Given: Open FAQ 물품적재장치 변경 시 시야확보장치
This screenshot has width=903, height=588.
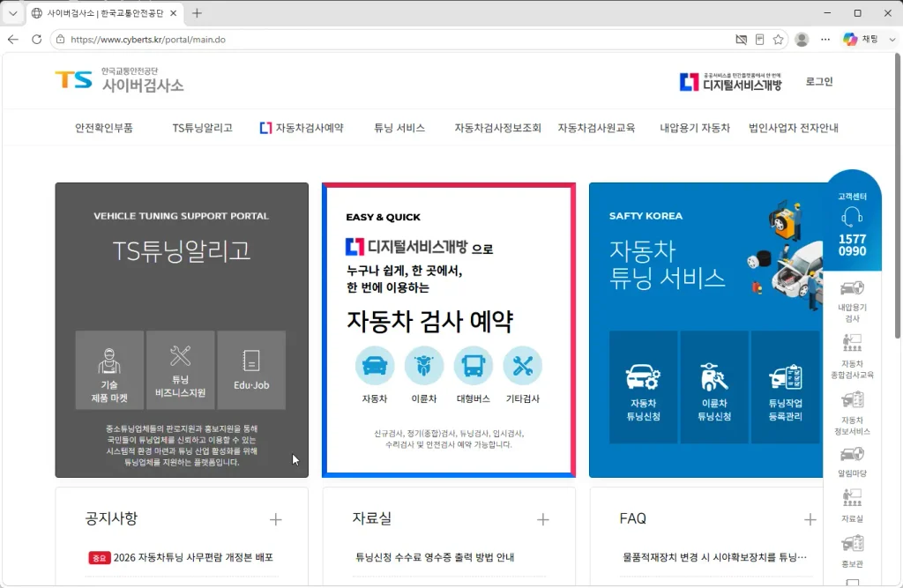Looking at the screenshot, I should 714,557.
